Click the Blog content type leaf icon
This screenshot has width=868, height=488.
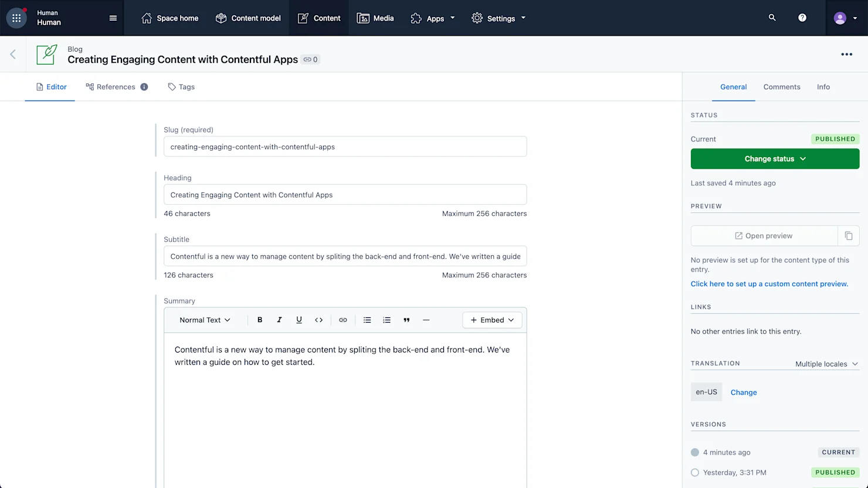click(x=47, y=55)
